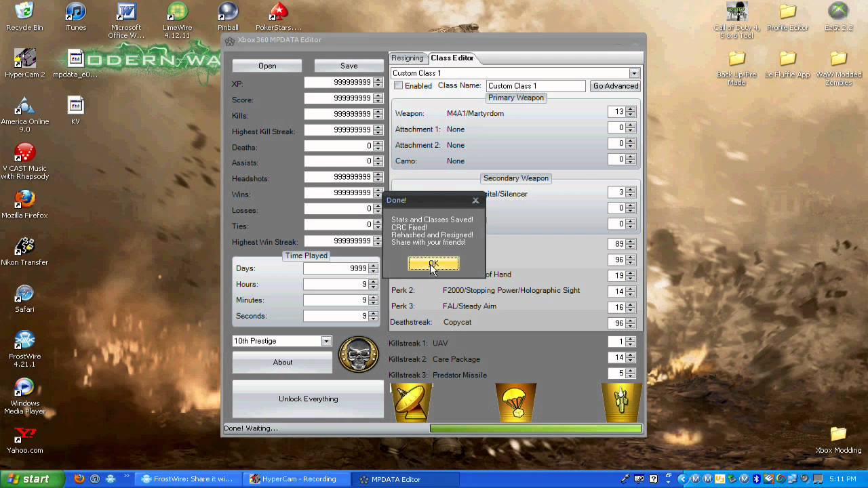Viewport: 868px width, 488px height.
Task: Close the Done dialog with X
Action: (x=475, y=201)
